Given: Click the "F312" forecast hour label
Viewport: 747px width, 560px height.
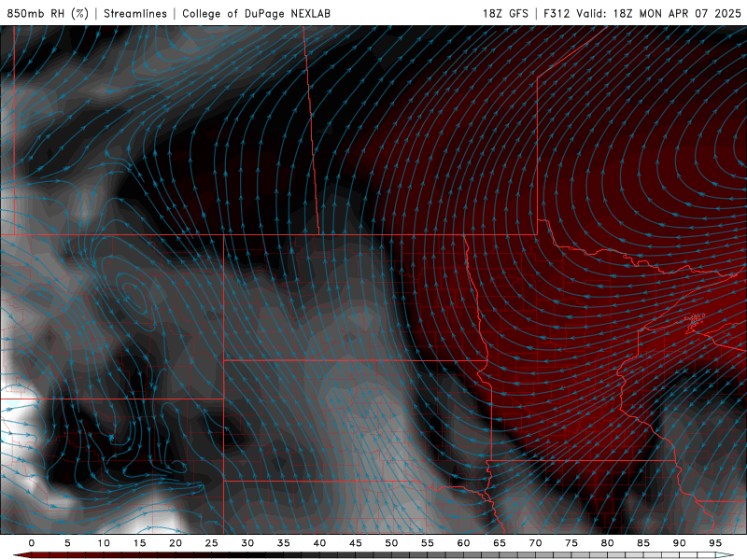Looking at the screenshot, I should click(557, 13).
